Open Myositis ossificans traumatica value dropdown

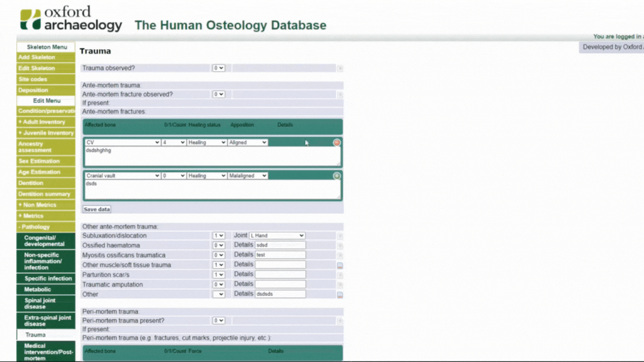point(219,255)
